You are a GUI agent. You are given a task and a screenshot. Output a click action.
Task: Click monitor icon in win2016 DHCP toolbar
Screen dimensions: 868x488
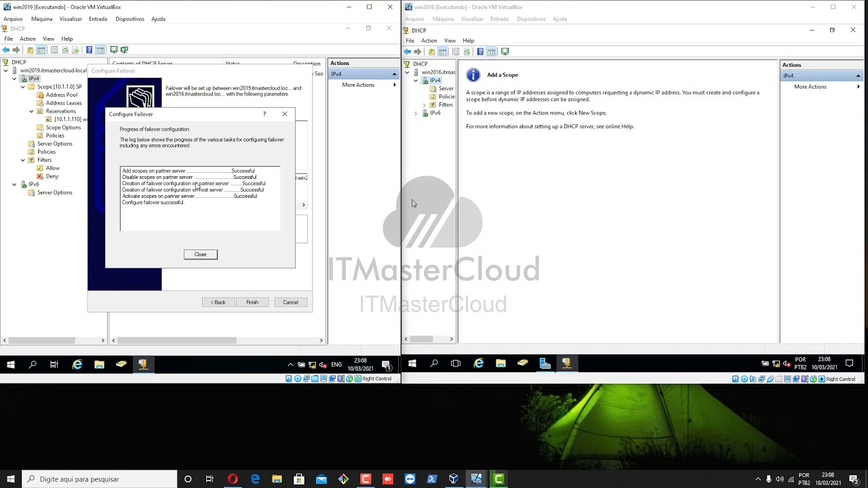(x=505, y=52)
